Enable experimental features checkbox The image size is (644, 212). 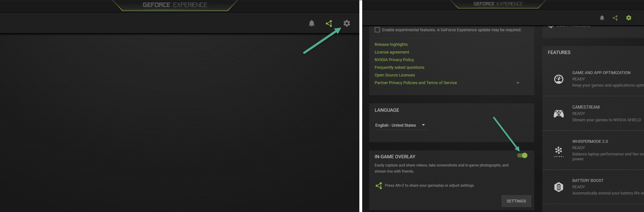(377, 30)
